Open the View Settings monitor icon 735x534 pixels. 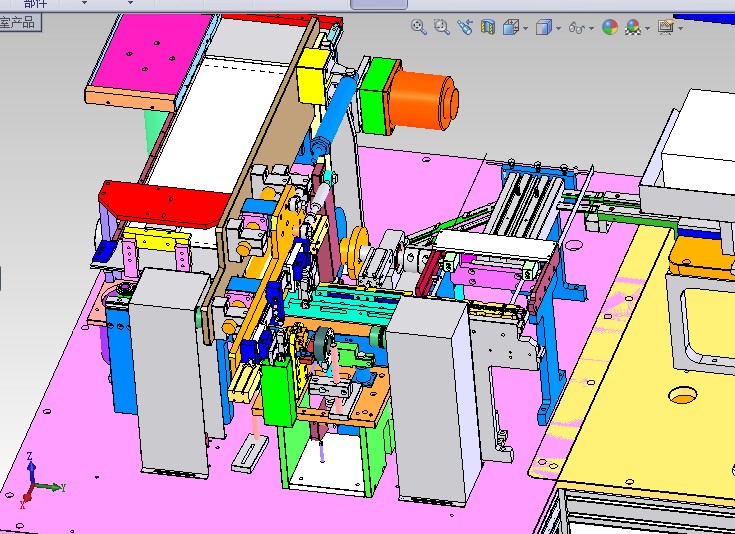[x=666, y=27]
